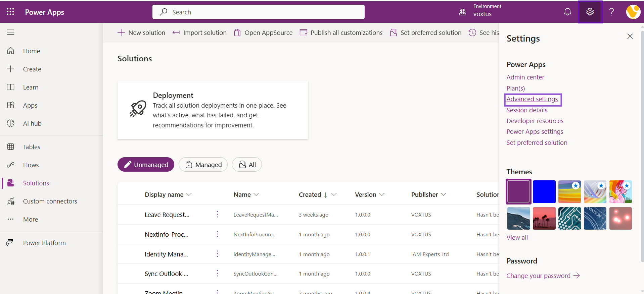Open Session details link
644x294 pixels.
pos(527,110)
